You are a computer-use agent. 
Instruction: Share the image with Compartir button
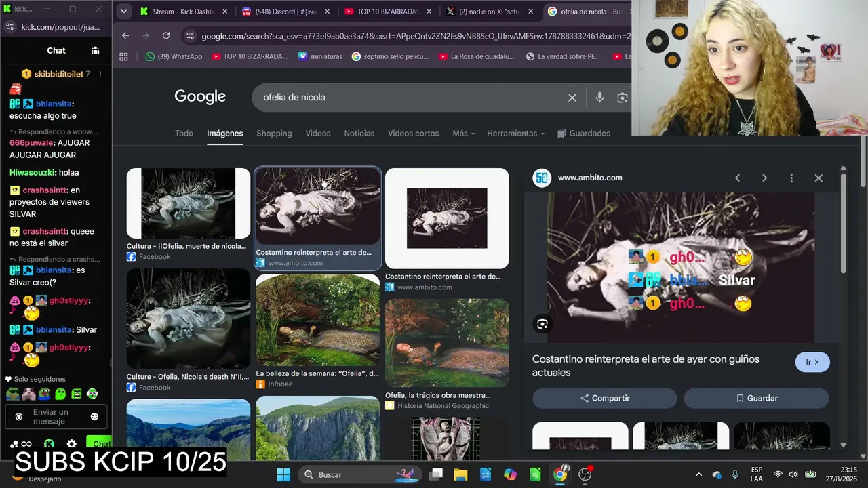tap(605, 398)
